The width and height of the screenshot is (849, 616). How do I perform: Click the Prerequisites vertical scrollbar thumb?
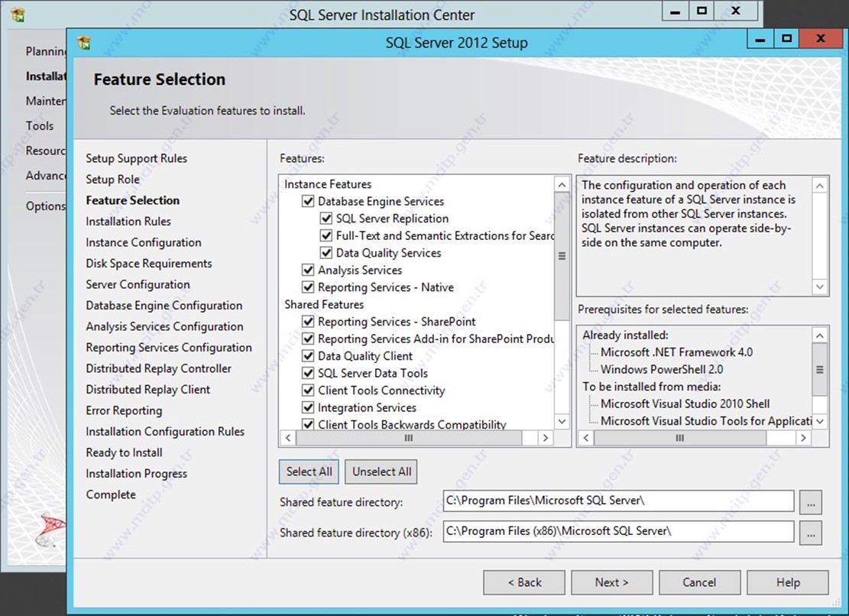click(820, 370)
